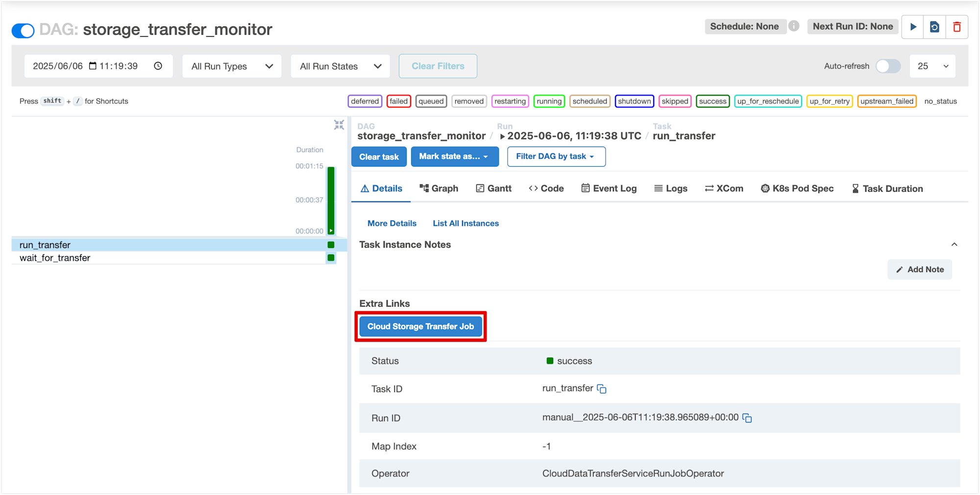
Task: Select the run_transfer task row
Action: click(x=179, y=245)
